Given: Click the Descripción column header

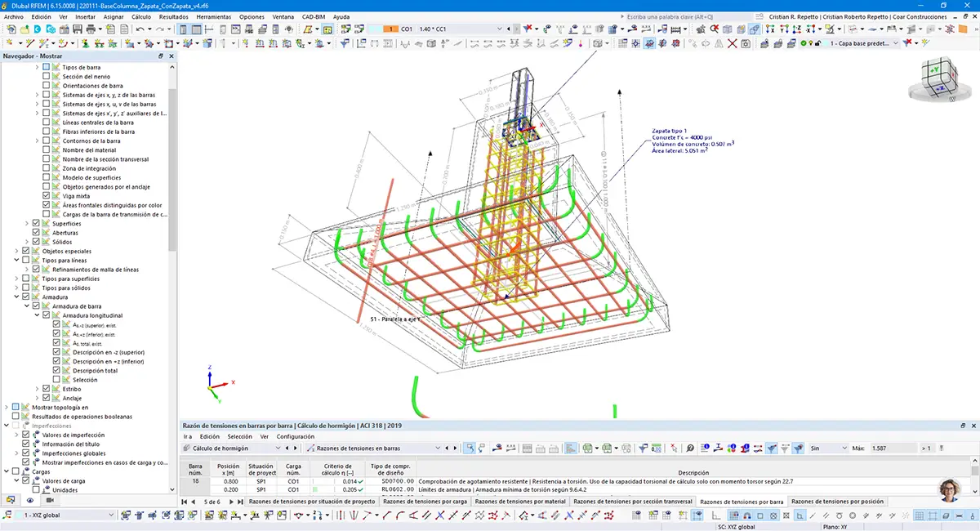Looking at the screenshot, I should click(693, 472).
